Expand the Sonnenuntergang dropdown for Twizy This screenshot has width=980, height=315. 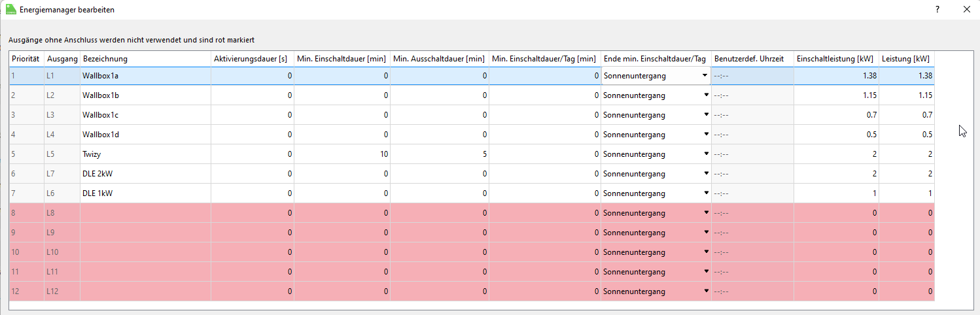click(x=707, y=154)
